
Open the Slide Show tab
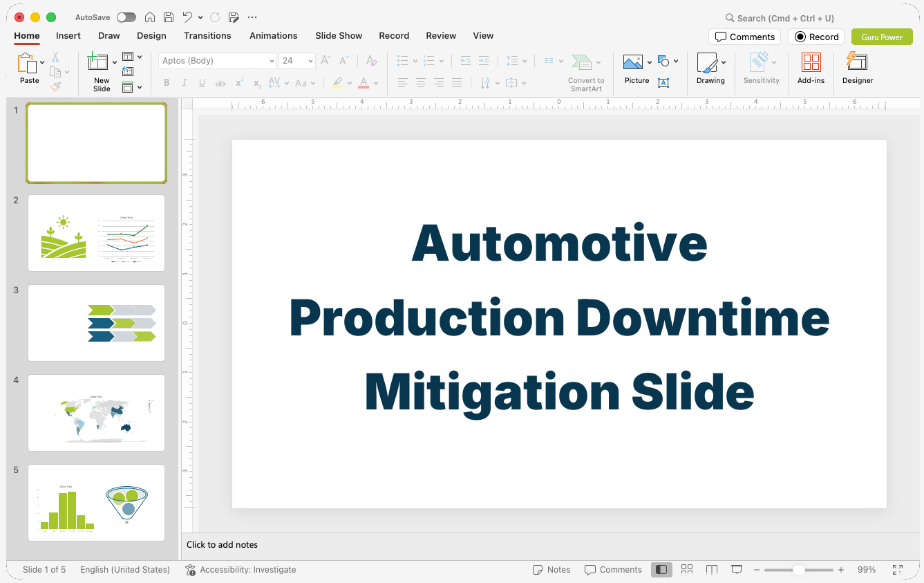(339, 35)
